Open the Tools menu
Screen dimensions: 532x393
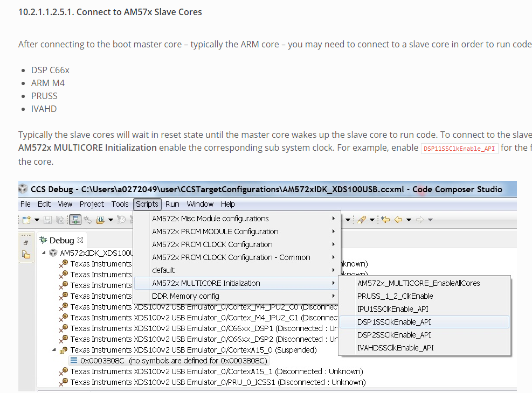point(120,204)
